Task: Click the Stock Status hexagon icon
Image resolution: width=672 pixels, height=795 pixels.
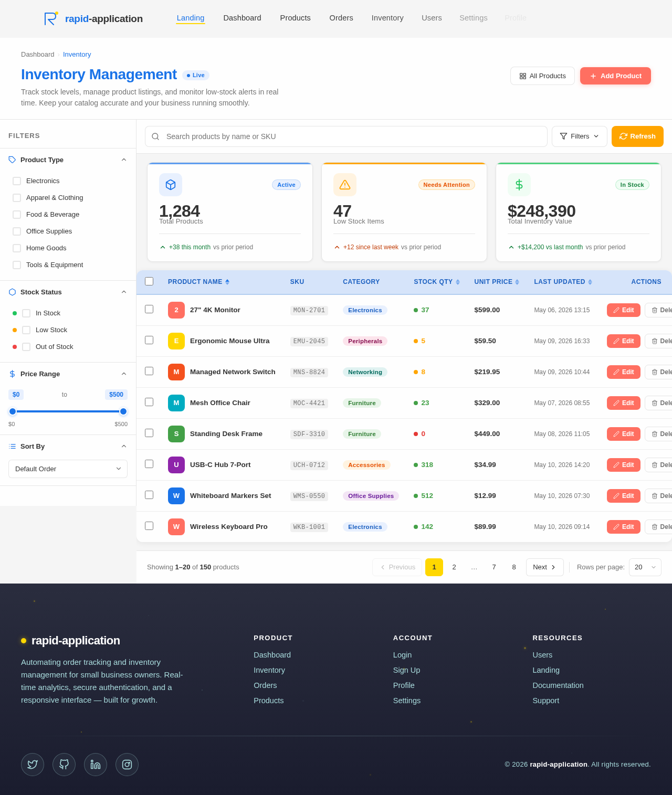Action: pyautogui.click(x=12, y=292)
